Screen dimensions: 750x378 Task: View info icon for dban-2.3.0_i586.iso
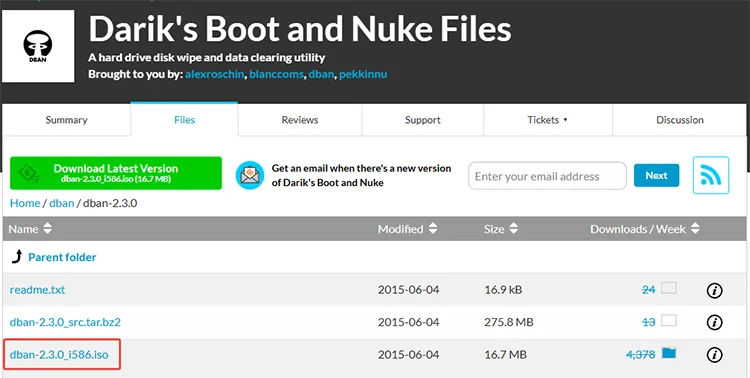(x=714, y=355)
